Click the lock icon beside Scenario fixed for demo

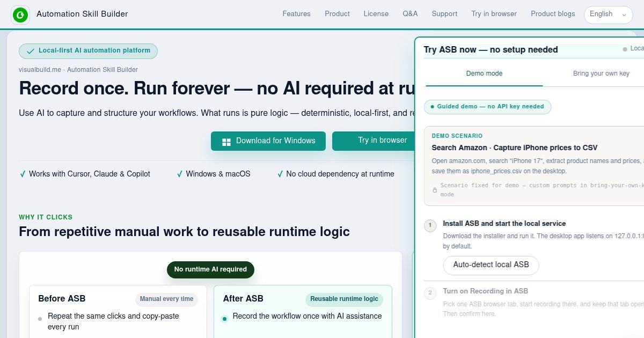coord(435,190)
